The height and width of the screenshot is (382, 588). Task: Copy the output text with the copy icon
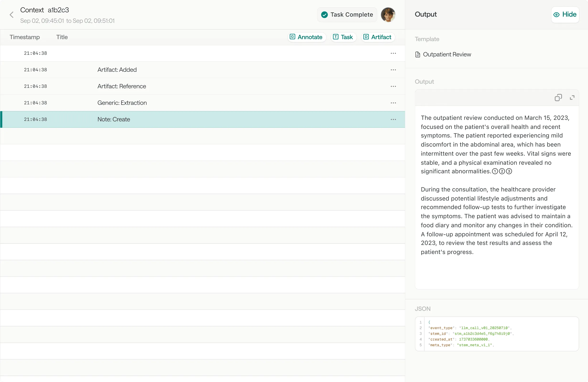558,98
